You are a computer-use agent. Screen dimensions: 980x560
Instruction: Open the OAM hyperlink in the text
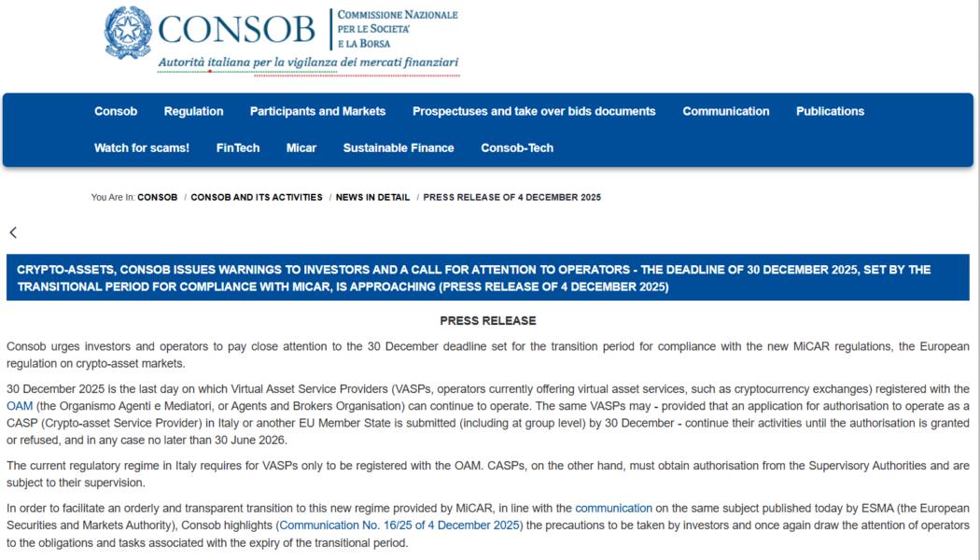click(19, 405)
